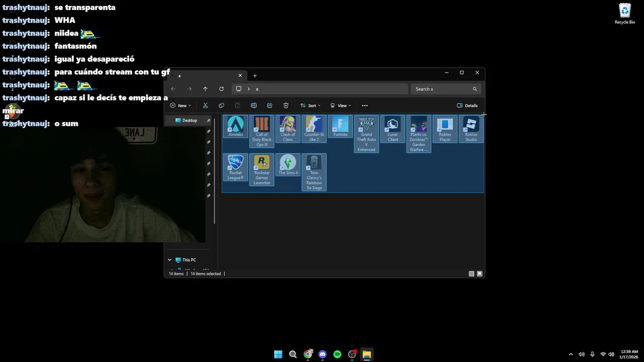Go up one folder level

click(205, 89)
